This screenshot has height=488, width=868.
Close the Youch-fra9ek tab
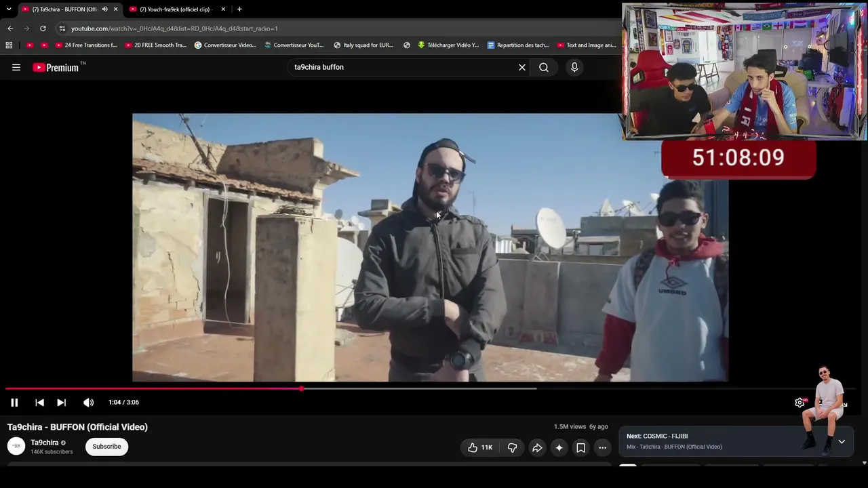point(223,9)
